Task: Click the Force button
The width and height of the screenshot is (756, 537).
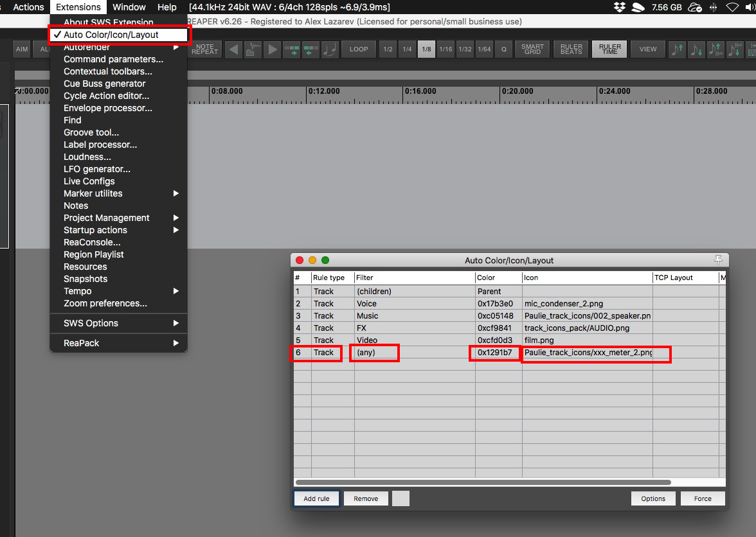Action: click(703, 498)
